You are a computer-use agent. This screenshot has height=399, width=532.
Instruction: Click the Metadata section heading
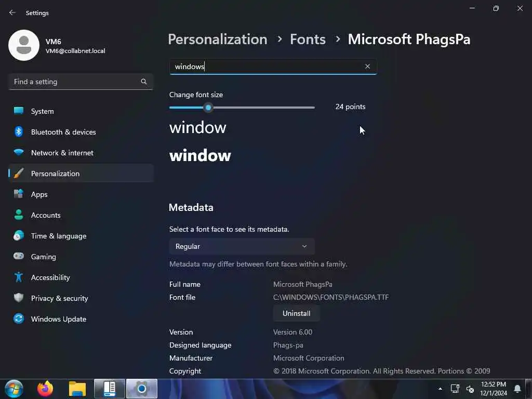tap(191, 207)
